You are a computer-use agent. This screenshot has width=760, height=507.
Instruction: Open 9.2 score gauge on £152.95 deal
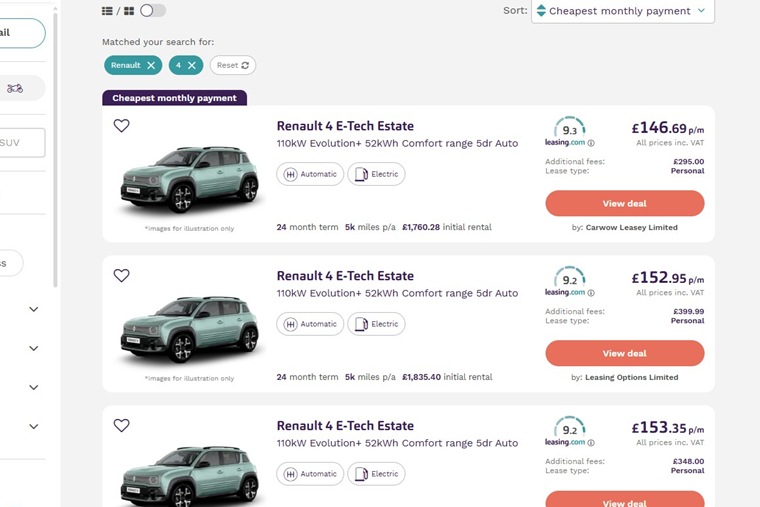point(570,277)
